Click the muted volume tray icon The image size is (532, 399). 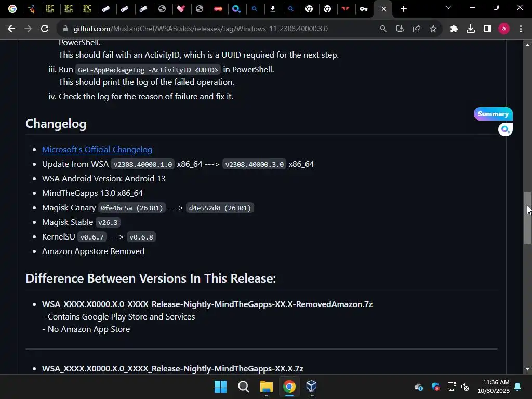click(465, 387)
